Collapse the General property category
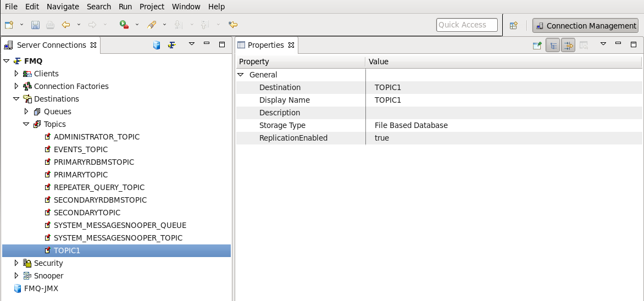 (241, 75)
